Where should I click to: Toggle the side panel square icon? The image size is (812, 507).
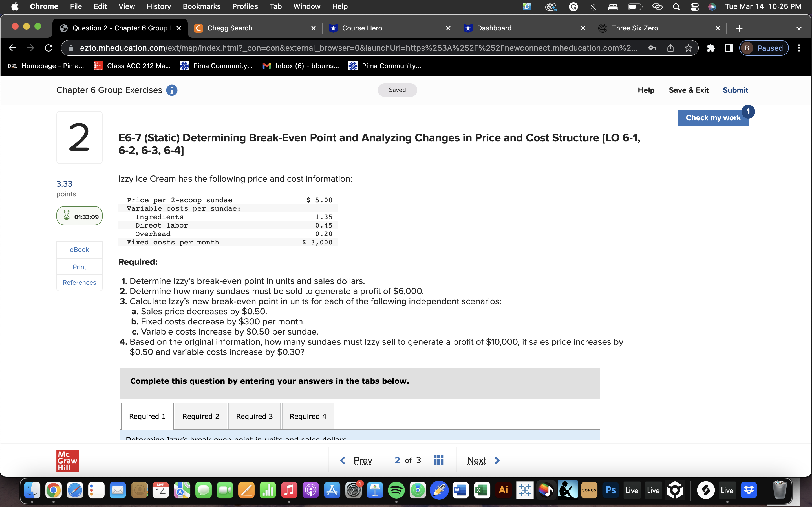pyautogui.click(x=729, y=48)
